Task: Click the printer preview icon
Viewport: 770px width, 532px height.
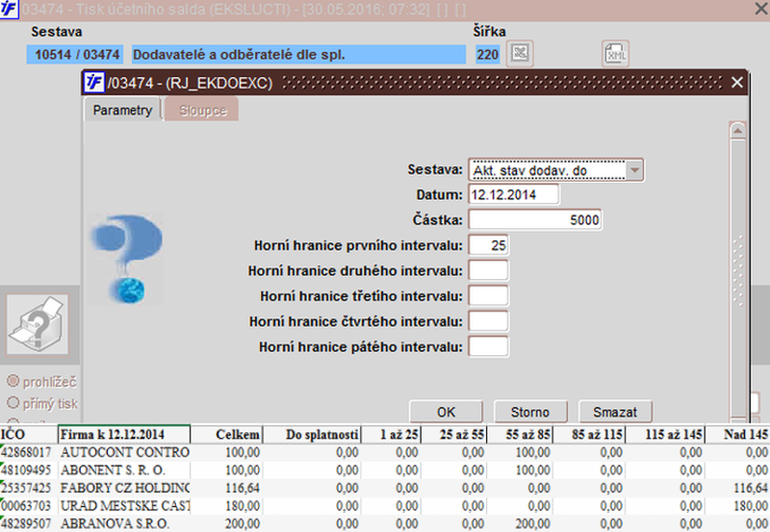Action: point(38,324)
